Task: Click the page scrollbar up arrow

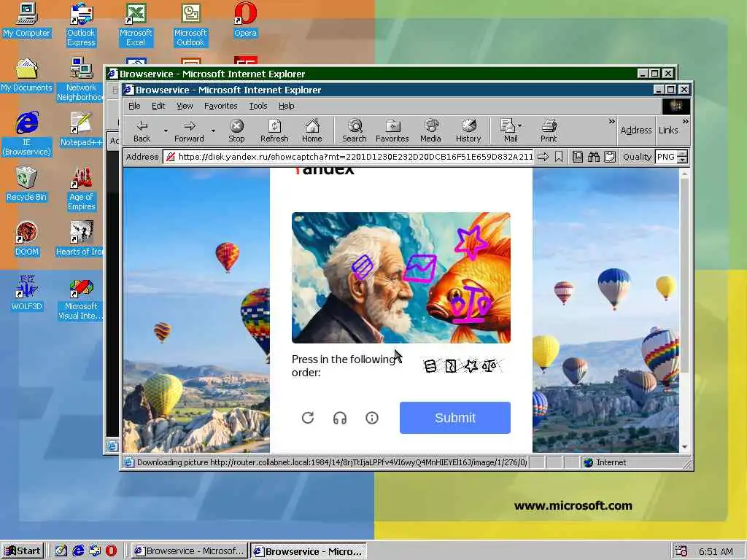Action: tap(684, 174)
